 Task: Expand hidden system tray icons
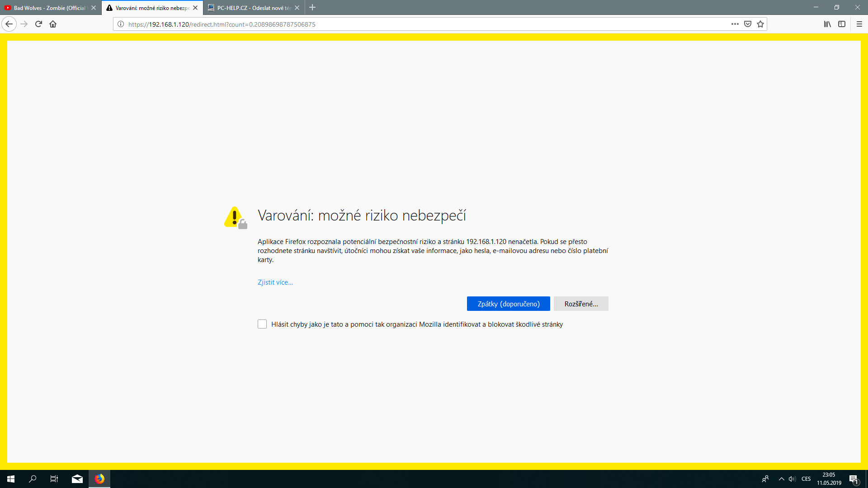[781, 479]
